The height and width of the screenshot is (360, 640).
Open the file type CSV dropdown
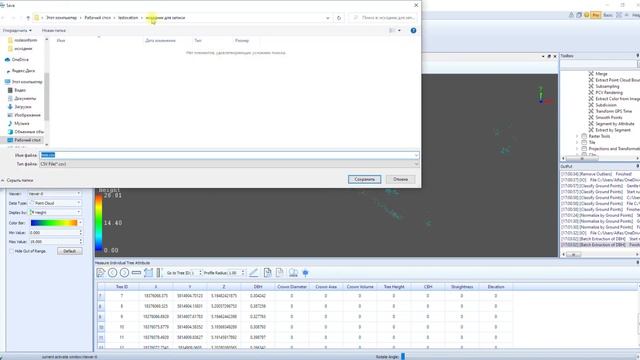229,164
